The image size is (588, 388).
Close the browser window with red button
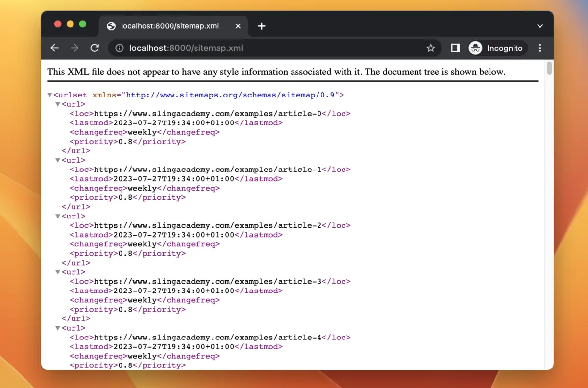[58, 24]
